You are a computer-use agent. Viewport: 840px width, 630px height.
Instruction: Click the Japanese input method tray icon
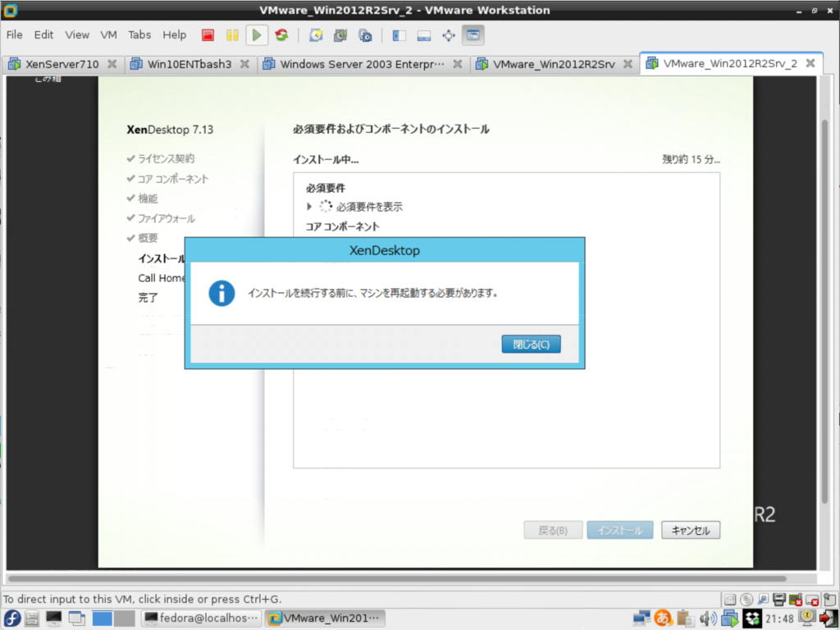click(663, 619)
